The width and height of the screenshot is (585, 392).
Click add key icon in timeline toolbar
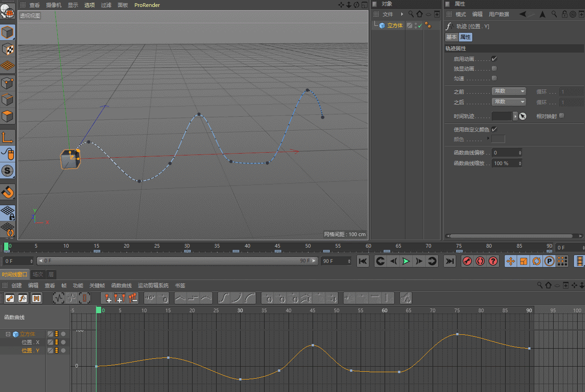(107, 298)
